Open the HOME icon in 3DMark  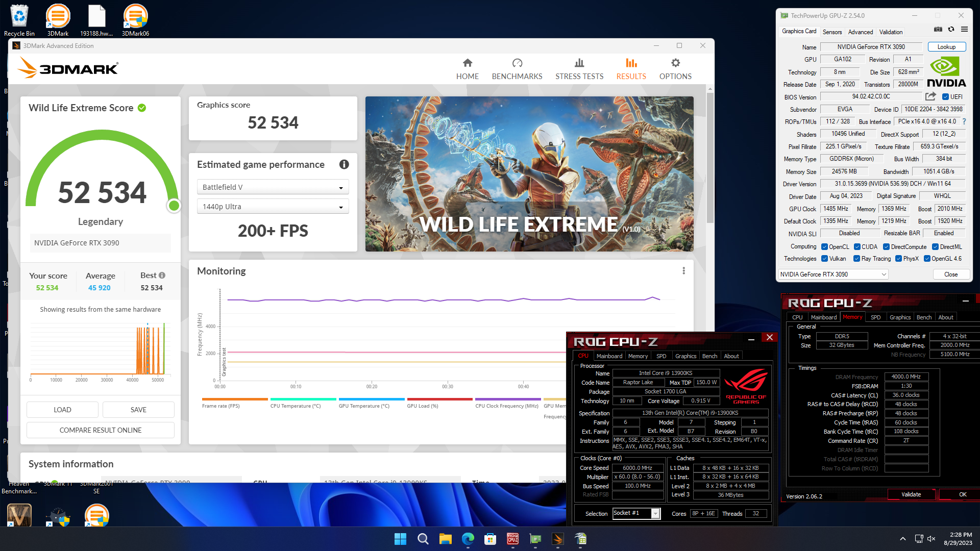pyautogui.click(x=467, y=63)
